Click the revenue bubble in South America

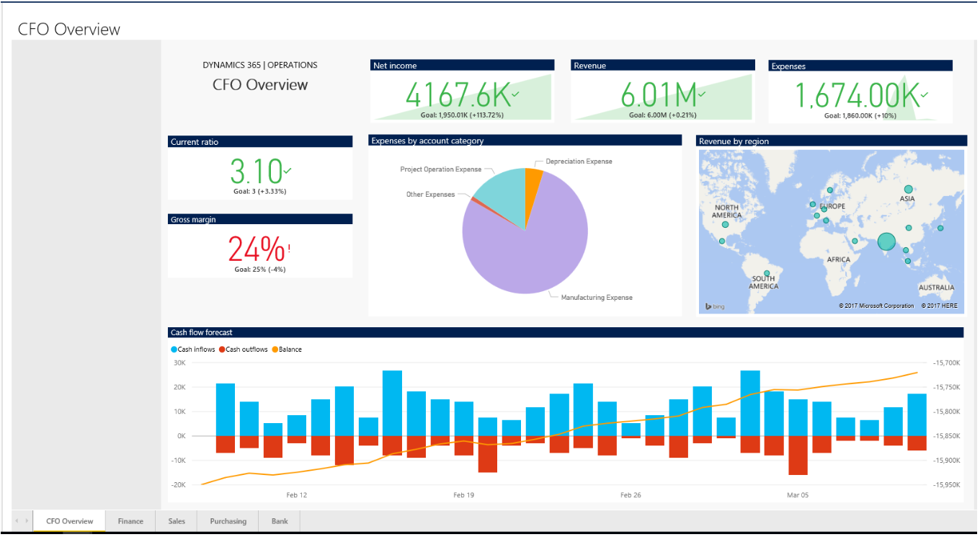coord(767,272)
